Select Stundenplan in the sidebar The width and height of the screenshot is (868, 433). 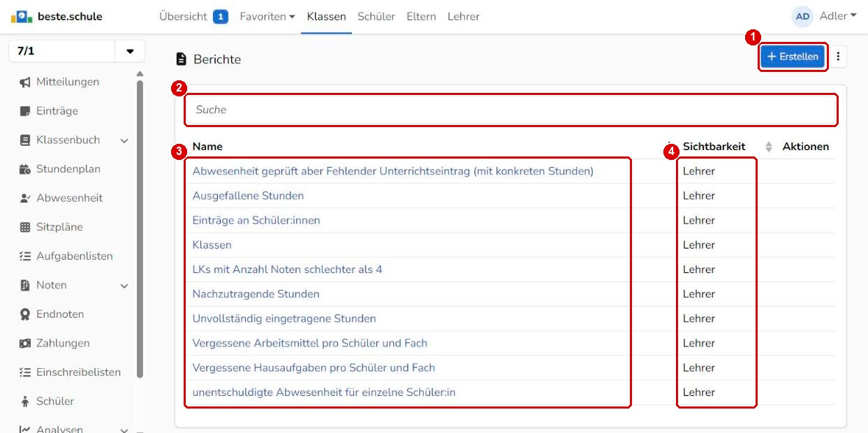(x=68, y=169)
